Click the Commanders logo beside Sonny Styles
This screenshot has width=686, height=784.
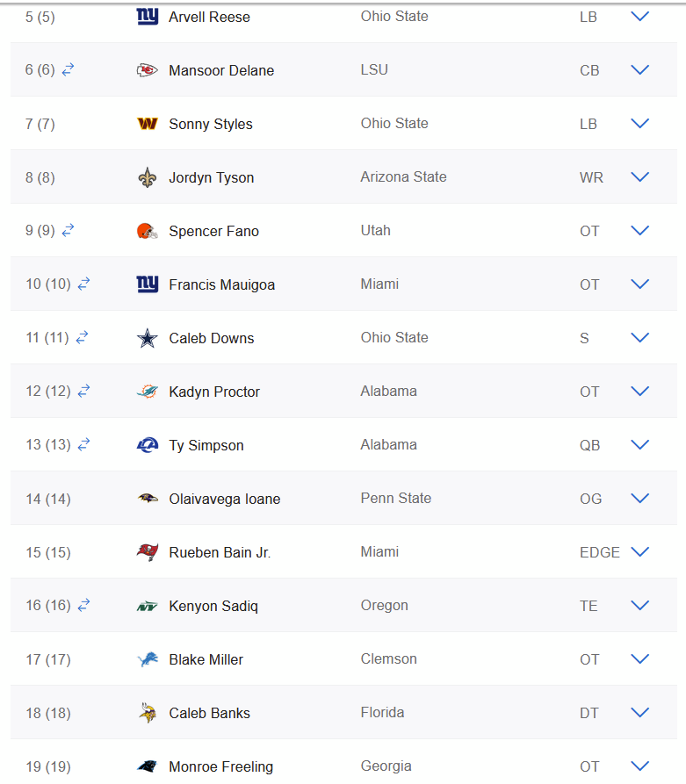coord(147,124)
